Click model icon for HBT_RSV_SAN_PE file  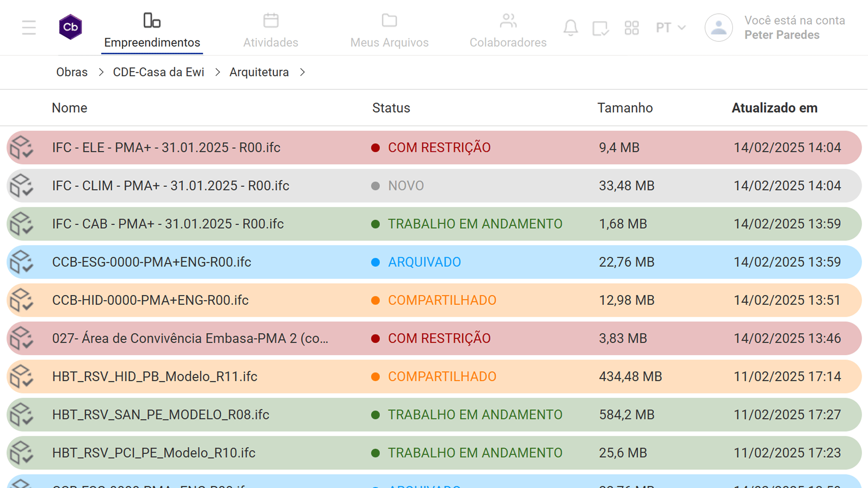point(22,415)
